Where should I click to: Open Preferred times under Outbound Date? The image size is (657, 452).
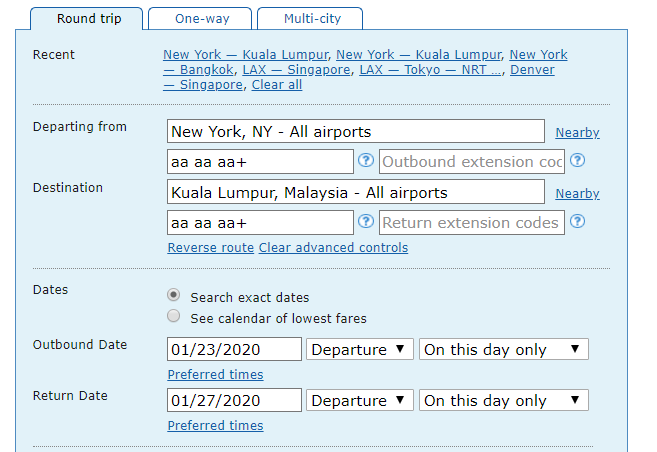(x=215, y=375)
